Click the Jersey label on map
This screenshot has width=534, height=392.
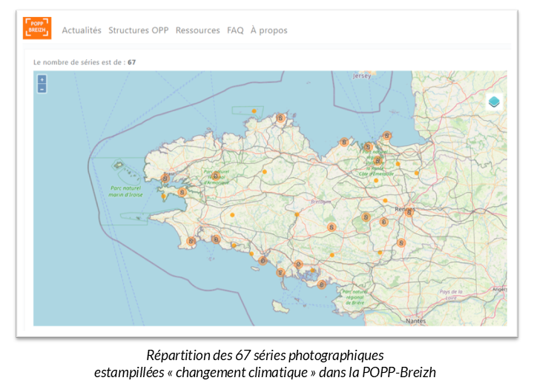[362, 76]
